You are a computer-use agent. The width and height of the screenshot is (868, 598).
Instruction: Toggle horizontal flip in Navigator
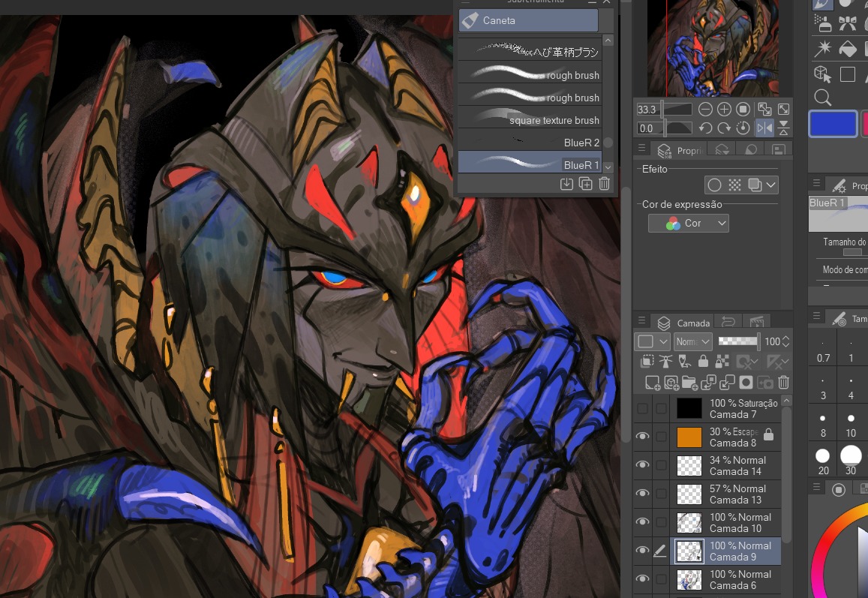(764, 128)
